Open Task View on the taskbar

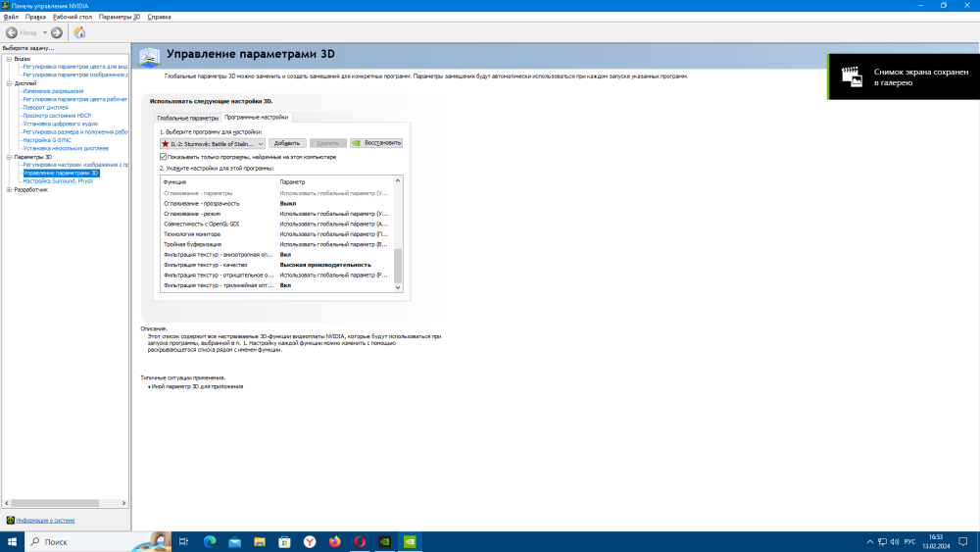(x=183, y=542)
